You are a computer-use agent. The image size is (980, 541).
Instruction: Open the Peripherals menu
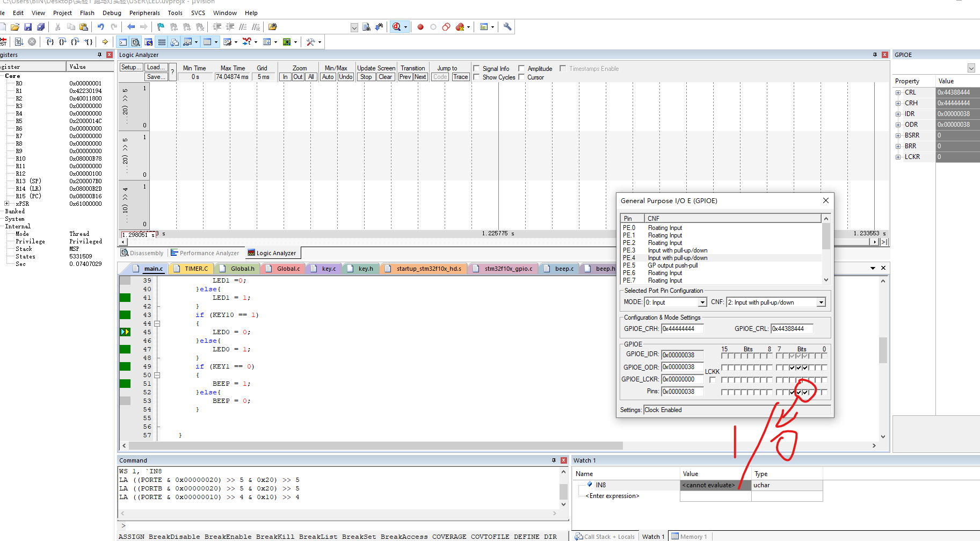[144, 13]
